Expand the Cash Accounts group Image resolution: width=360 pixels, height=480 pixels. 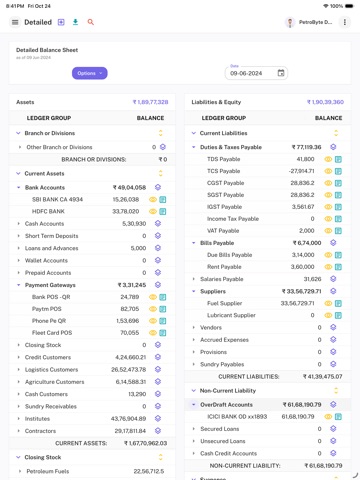(x=19, y=224)
